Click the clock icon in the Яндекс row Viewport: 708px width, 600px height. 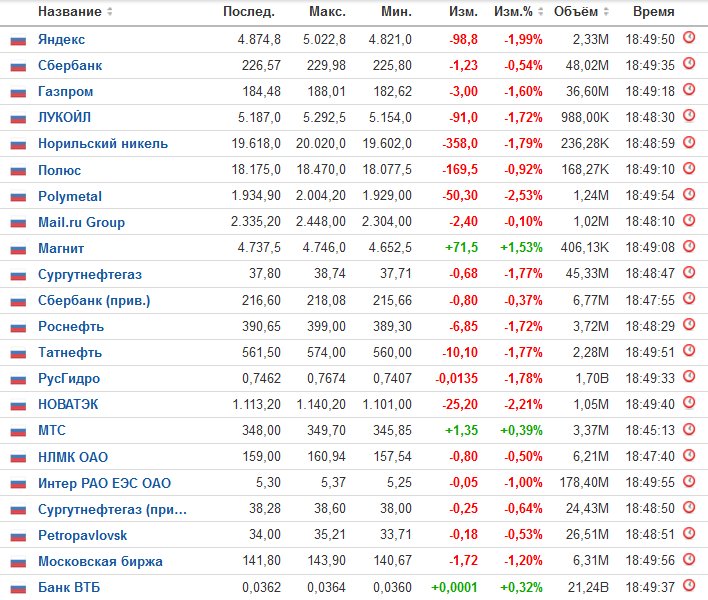point(689,37)
